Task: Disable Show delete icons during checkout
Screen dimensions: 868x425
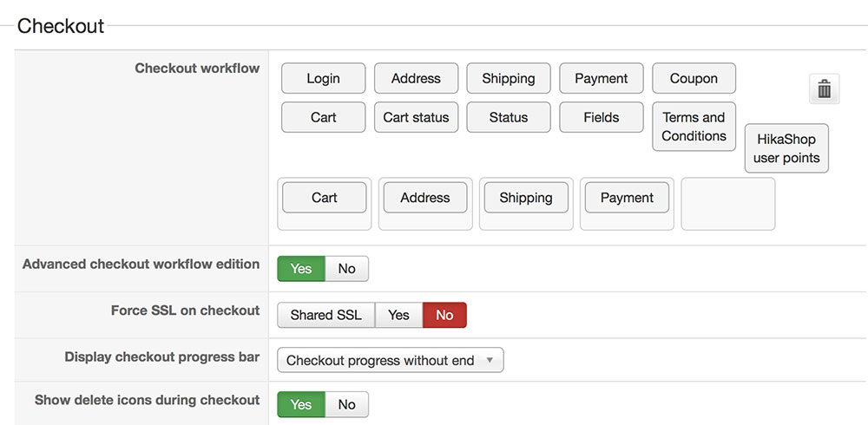Action: pyautogui.click(x=346, y=404)
